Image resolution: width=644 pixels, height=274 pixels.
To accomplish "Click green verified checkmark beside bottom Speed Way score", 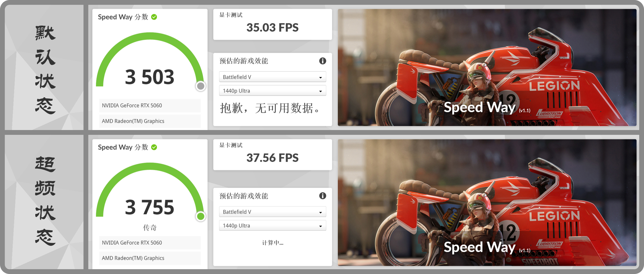I will (x=154, y=147).
